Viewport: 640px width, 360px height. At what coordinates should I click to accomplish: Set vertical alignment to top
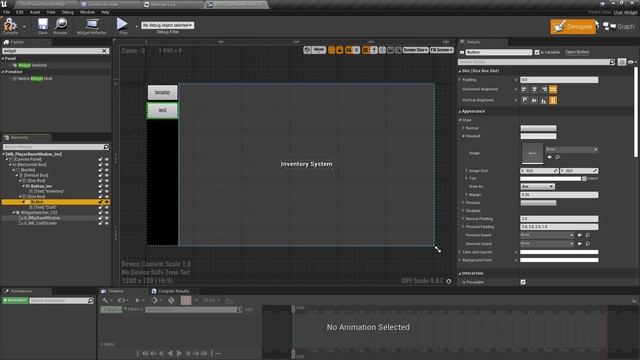click(x=524, y=100)
